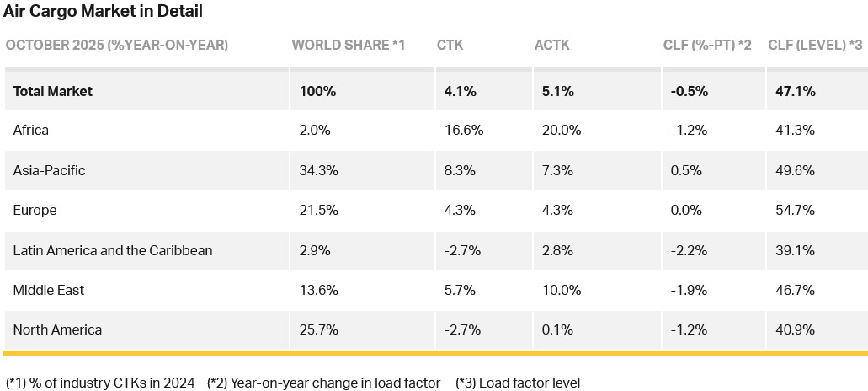Click the CLF (LEVEL) *3 column header
868x391 pixels.
[816, 45]
